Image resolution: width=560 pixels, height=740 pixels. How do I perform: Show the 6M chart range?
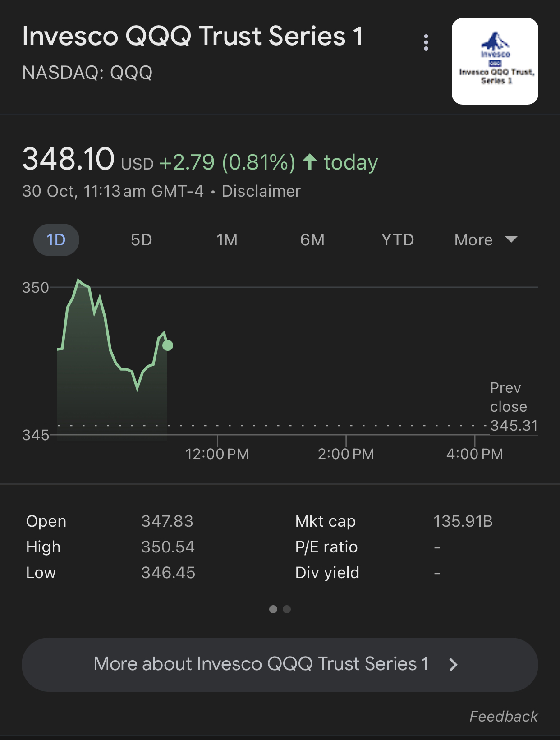pos(312,240)
